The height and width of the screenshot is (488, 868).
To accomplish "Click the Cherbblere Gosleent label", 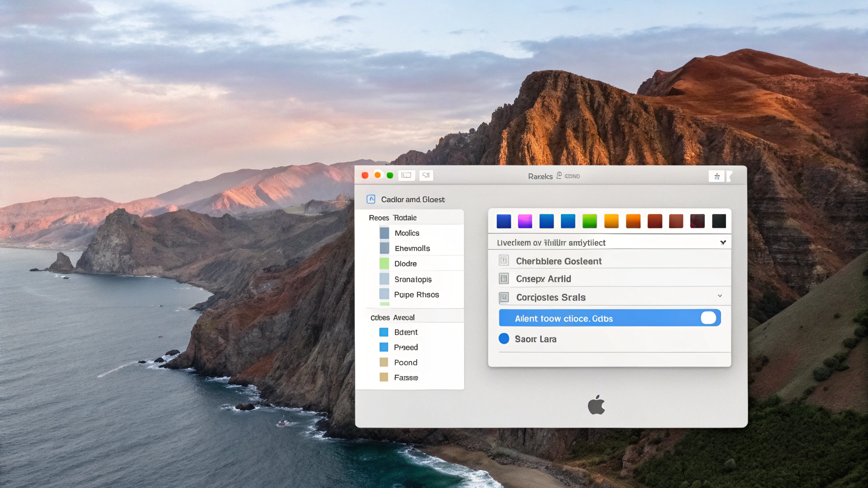I will 558,261.
